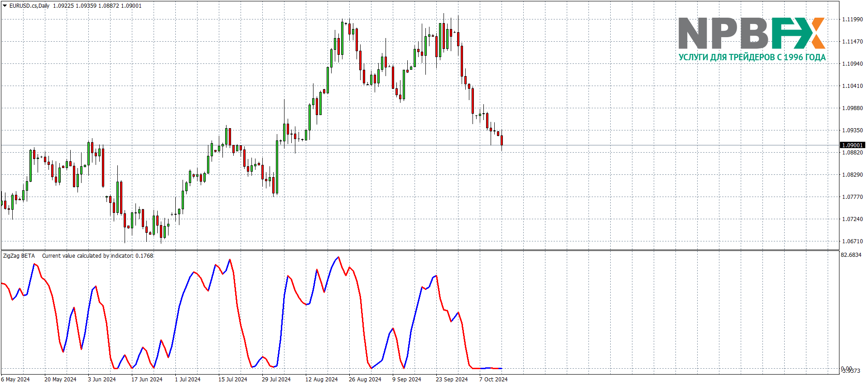
Task: Click the OHLC values in the chart header
Action: click(97, 6)
